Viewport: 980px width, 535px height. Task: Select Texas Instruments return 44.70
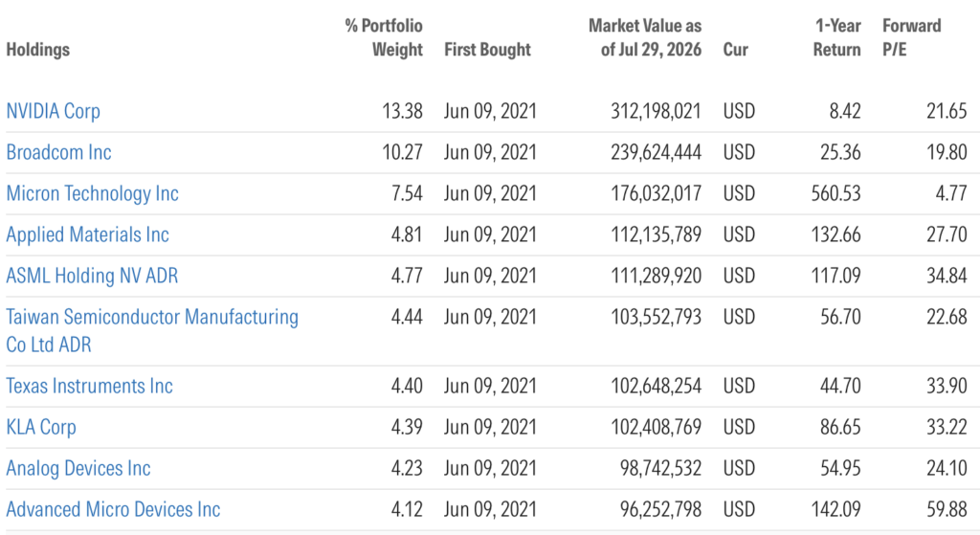coord(840,387)
